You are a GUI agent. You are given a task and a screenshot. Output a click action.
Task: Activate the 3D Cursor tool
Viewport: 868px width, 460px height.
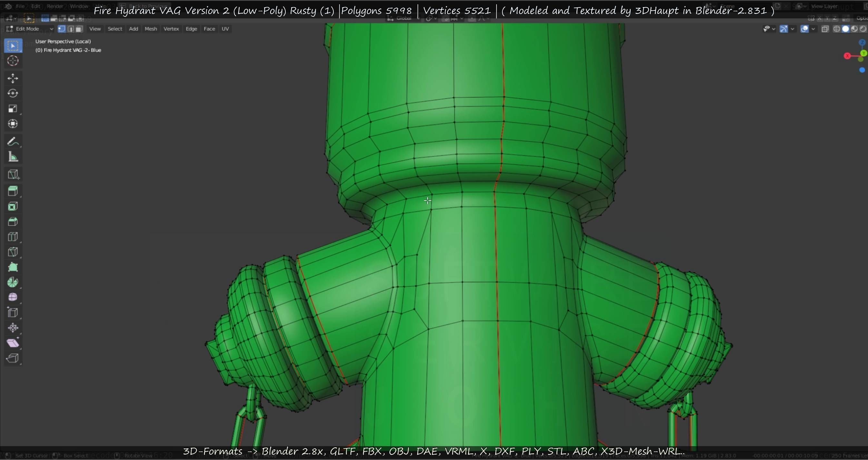pos(13,61)
